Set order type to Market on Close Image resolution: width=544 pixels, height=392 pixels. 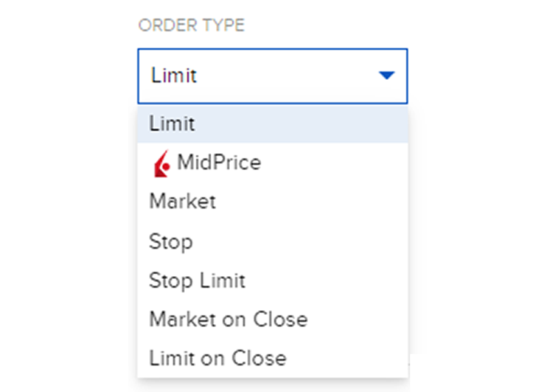click(x=228, y=319)
